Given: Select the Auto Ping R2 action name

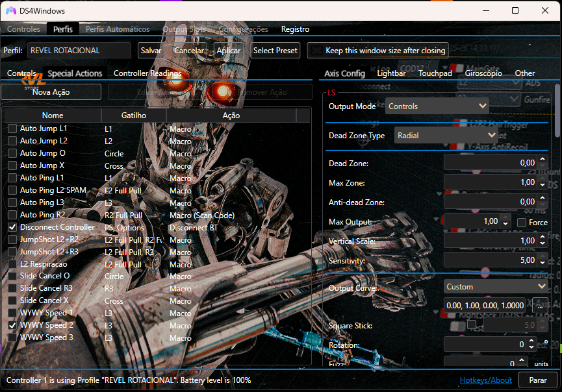Looking at the screenshot, I should pos(43,215).
